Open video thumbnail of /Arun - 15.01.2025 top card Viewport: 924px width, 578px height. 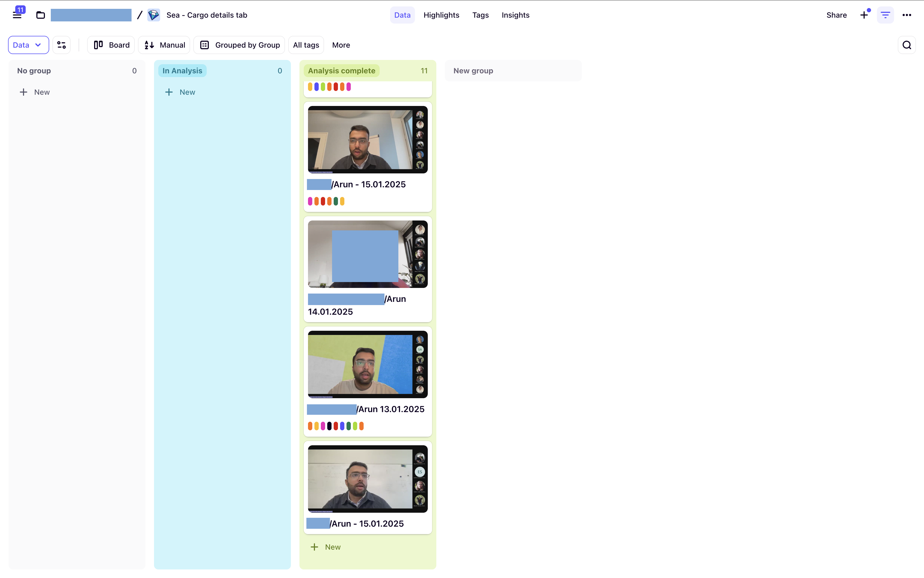click(x=368, y=139)
